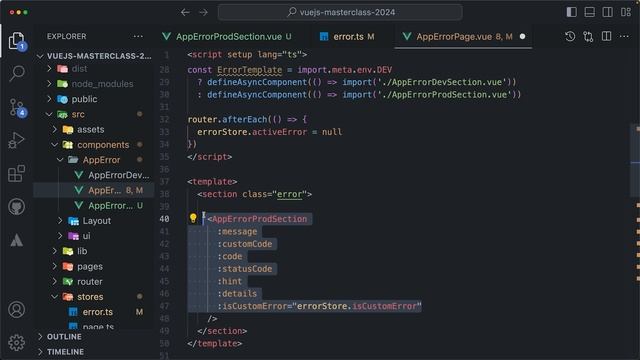The image size is (640, 360).
Task: Expand the node_modules folder
Action: pos(94,84)
